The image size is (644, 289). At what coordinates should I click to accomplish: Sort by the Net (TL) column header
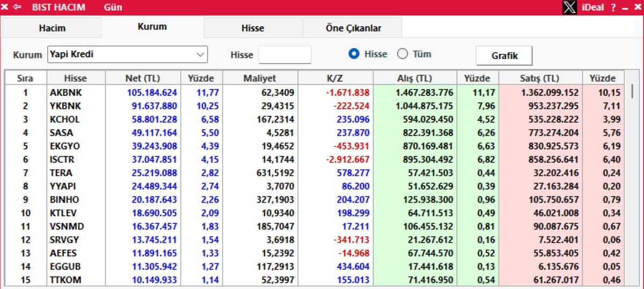pyautogui.click(x=143, y=78)
